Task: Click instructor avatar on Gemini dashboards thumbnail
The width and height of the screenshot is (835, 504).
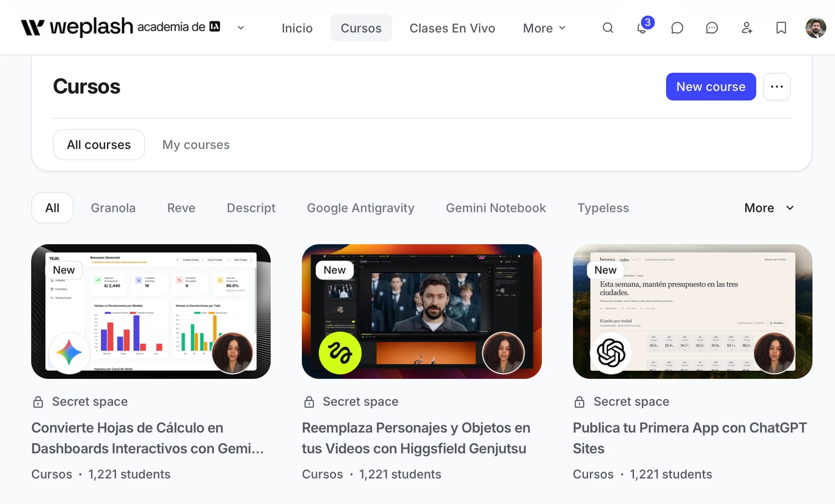Action: [232, 353]
